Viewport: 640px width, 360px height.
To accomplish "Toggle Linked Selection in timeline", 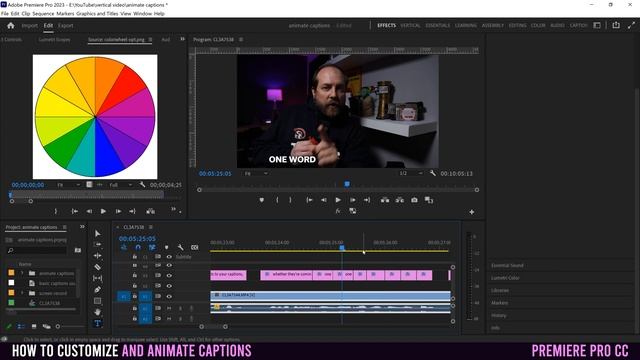I will [x=152, y=247].
